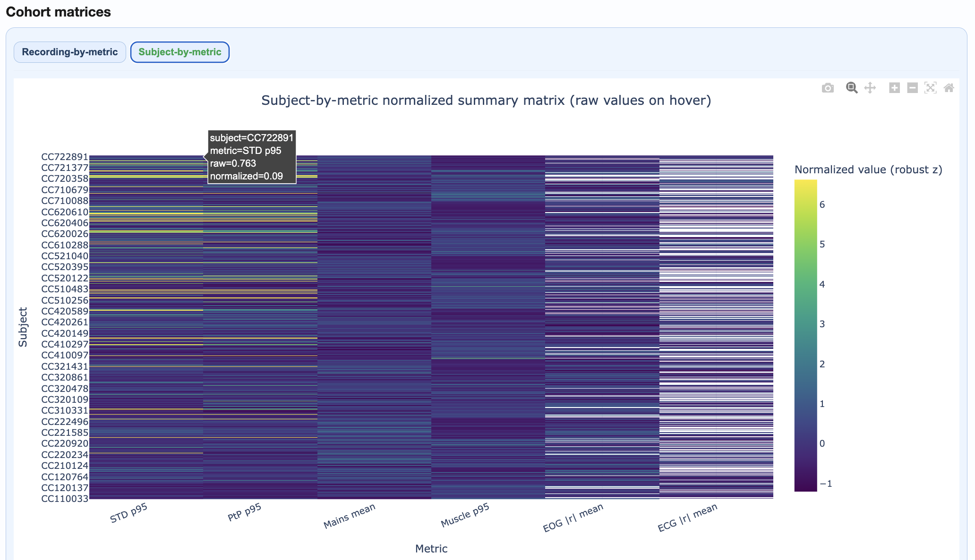Select the Zoom box tool
This screenshot has height=560, width=975.
[x=852, y=88]
